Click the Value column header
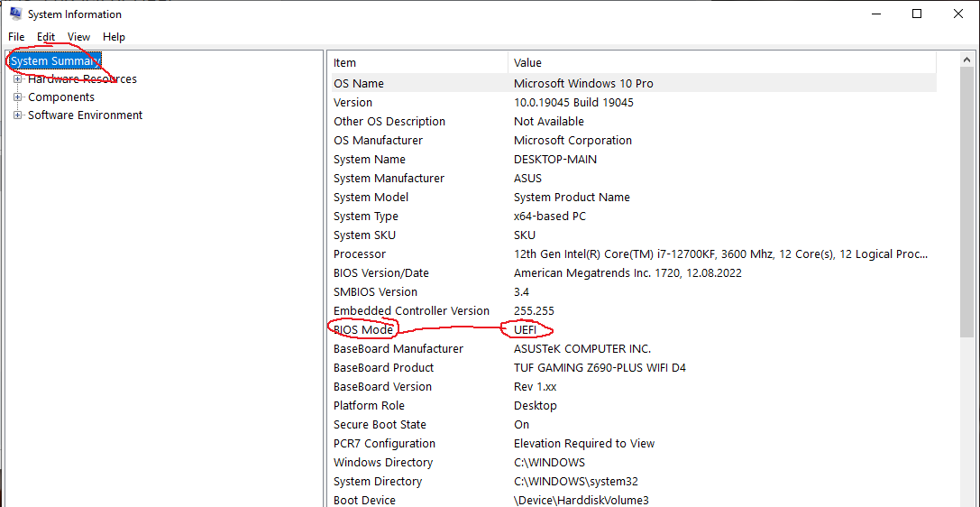This screenshot has height=507, width=980. click(x=722, y=62)
